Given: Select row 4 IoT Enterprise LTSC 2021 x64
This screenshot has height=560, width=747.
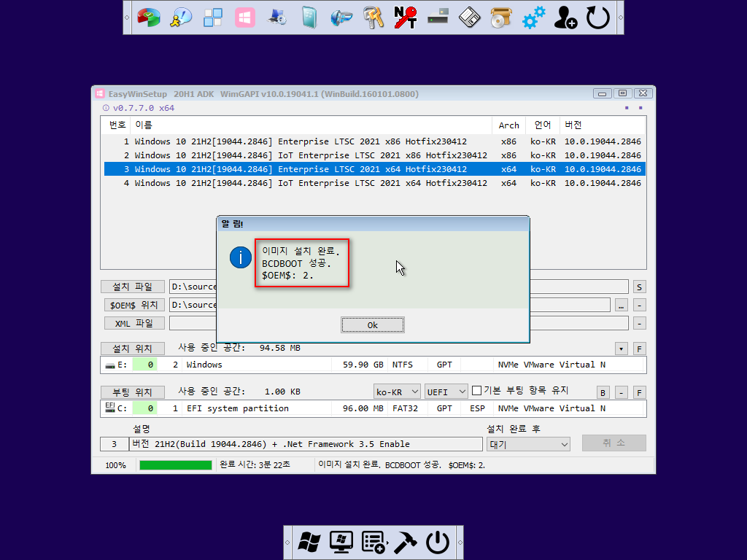Looking at the screenshot, I should (375, 183).
